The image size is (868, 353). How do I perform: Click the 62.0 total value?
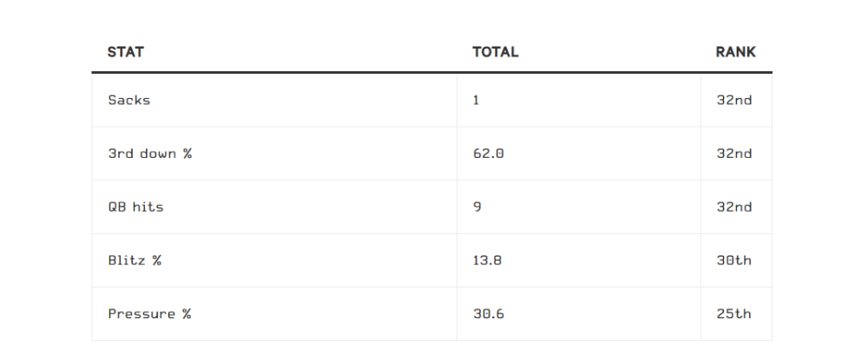(x=488, y=154)
